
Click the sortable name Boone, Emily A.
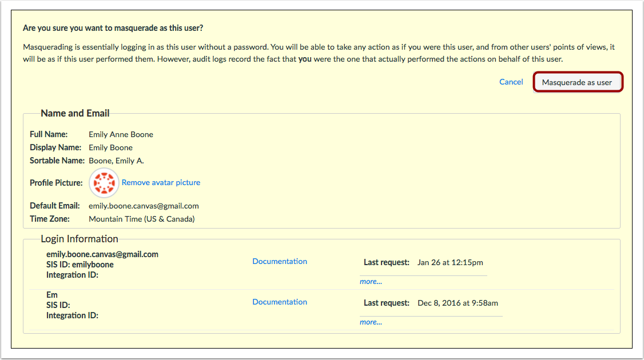tap(116, 161)
